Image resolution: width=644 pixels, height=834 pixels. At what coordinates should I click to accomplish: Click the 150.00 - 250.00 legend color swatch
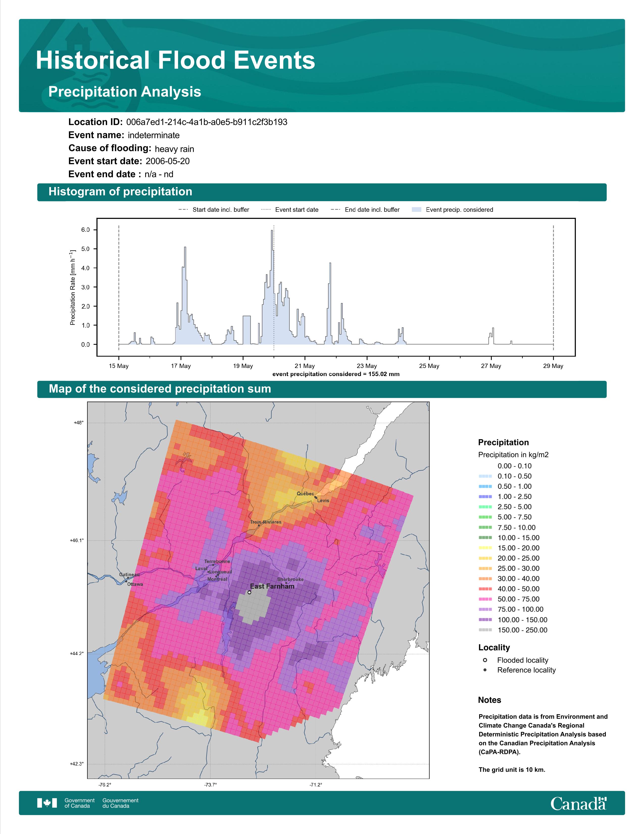pos(485,630)
